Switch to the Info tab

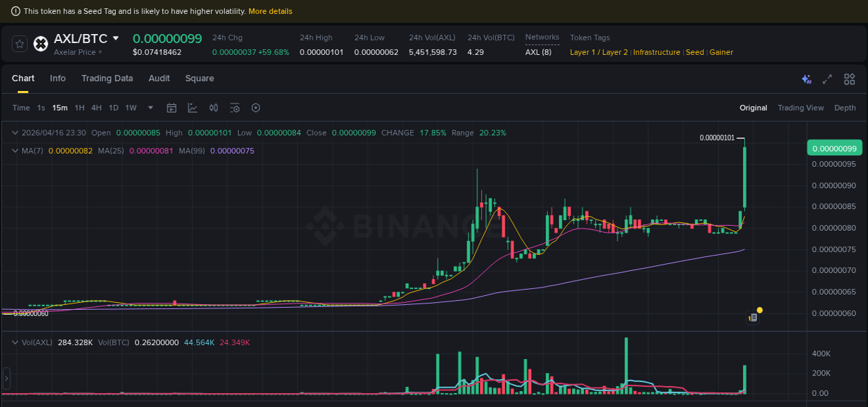58,78
